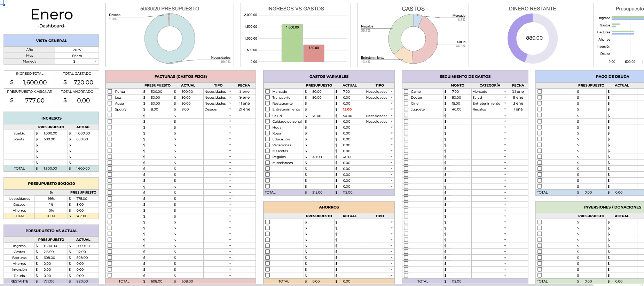The width and height of the screenshot is (644, 286).
Task: Click the 880.00 Dinero Restante donut chart
Action: (x=533, y=38)
